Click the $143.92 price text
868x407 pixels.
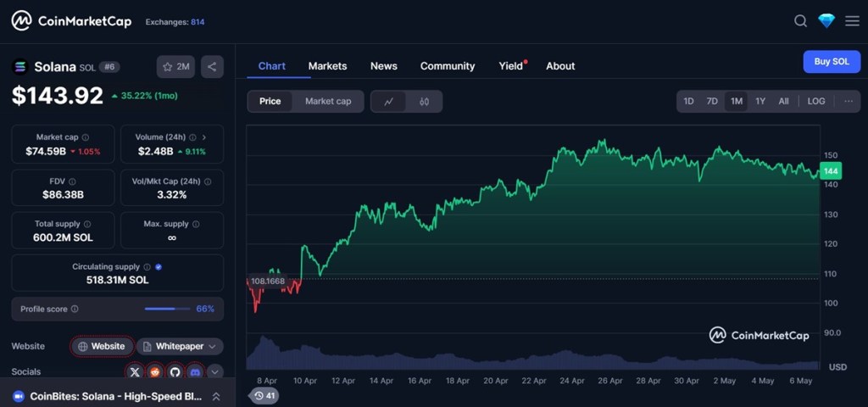[x=58, y=96]
